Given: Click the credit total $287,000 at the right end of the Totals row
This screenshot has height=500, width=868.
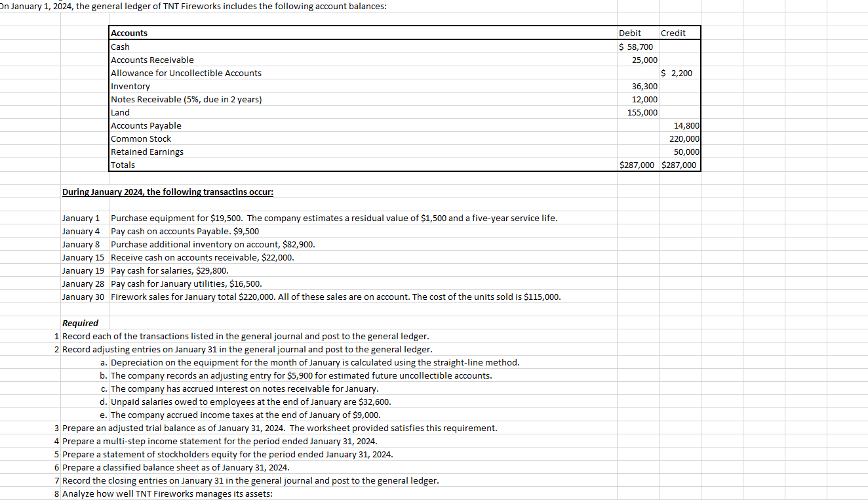Looking at the screenshot, I should click(679, 165).
